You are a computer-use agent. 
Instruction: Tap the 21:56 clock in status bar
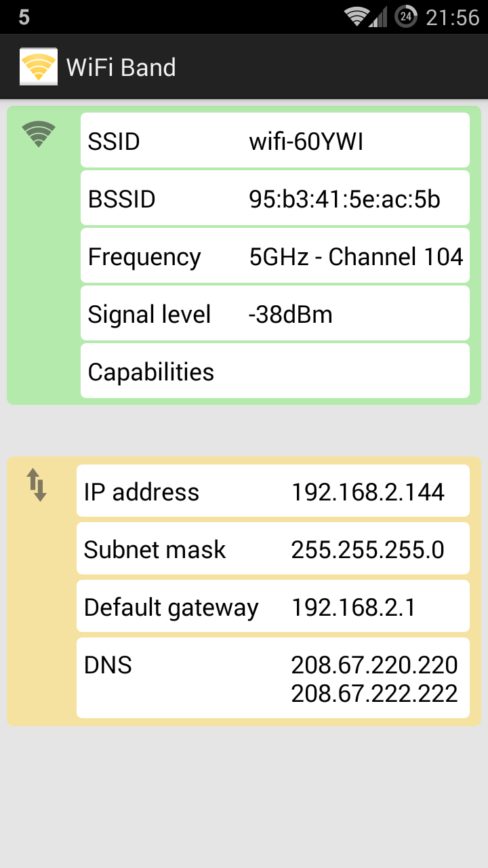[452, 17]
